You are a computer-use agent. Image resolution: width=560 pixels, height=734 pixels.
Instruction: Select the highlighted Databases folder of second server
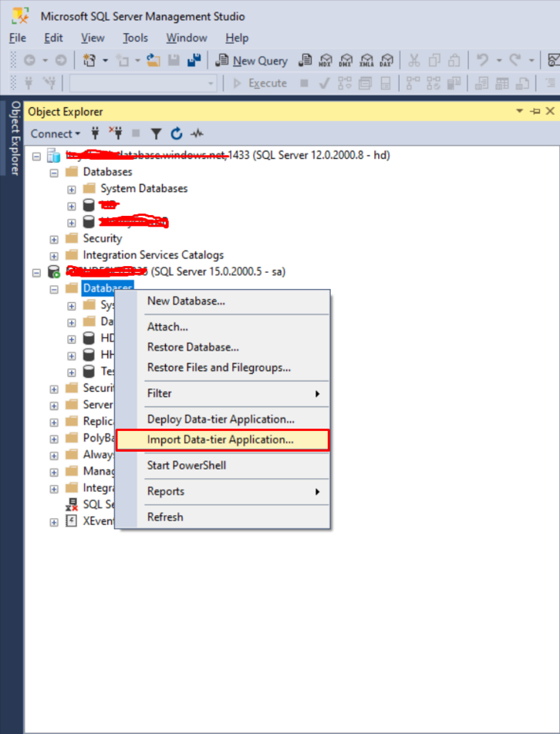tap(108, 288)
